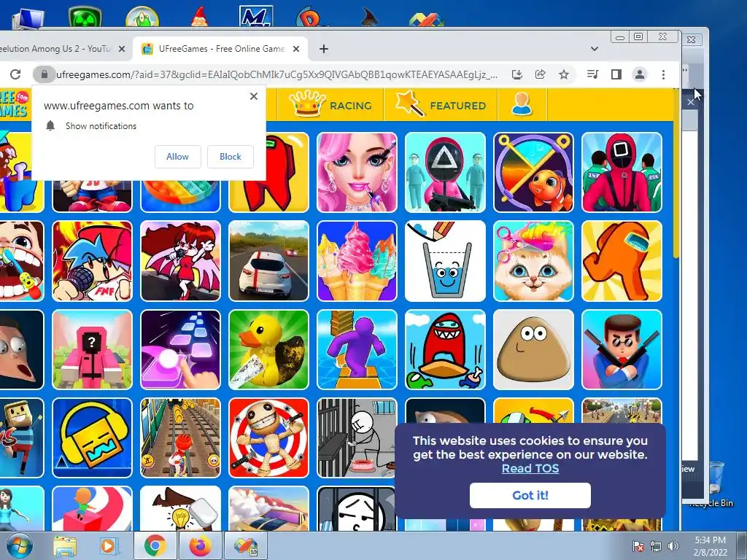Viewport: 747px width, 560px height.
Task: Open the dentist teeth brushing game
Action: 21,261
